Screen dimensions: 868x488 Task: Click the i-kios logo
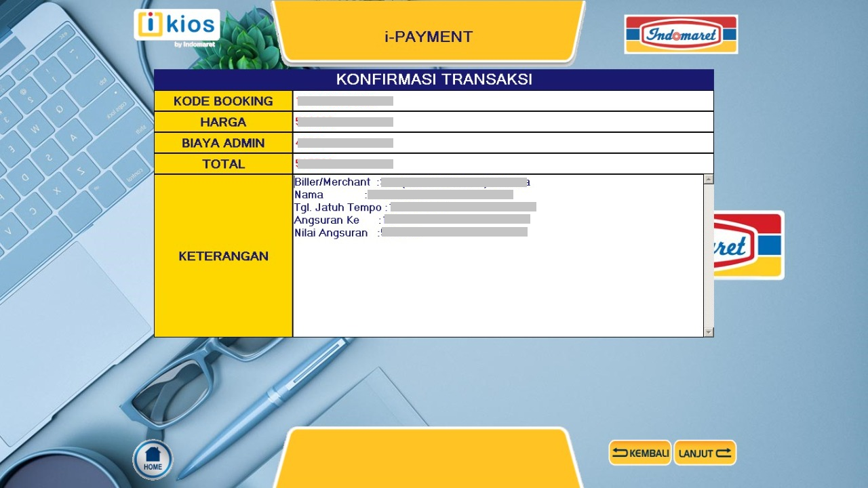tap(177, 28)
